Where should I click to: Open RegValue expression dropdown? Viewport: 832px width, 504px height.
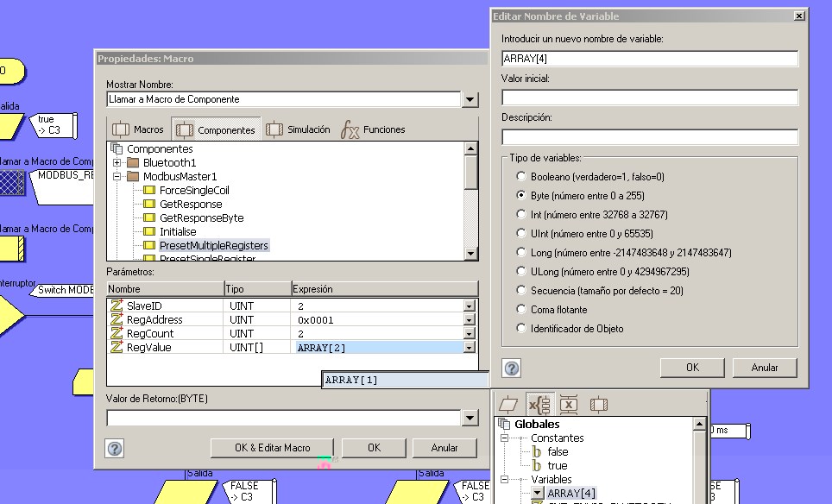[x=469, y=348]
